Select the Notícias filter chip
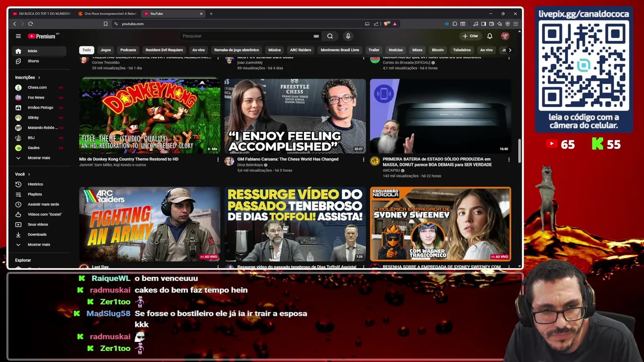Image resolution: width=644 pixels, height=362 pixels. tap(395, 50)
